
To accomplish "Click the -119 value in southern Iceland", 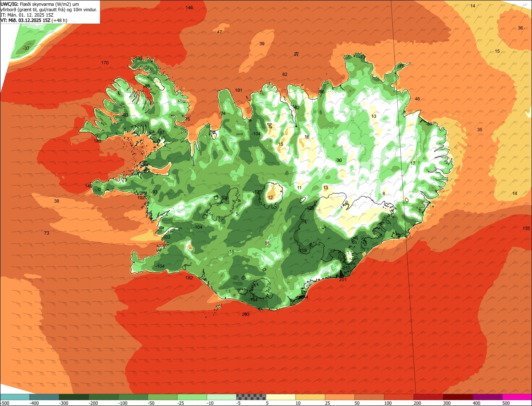I will 302,250.
